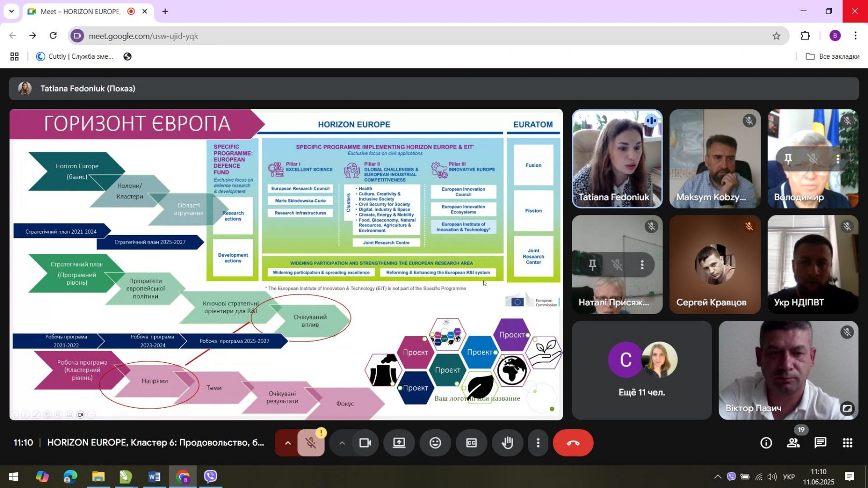Pin Наталі Присяж's video tile

coord(593,264)
